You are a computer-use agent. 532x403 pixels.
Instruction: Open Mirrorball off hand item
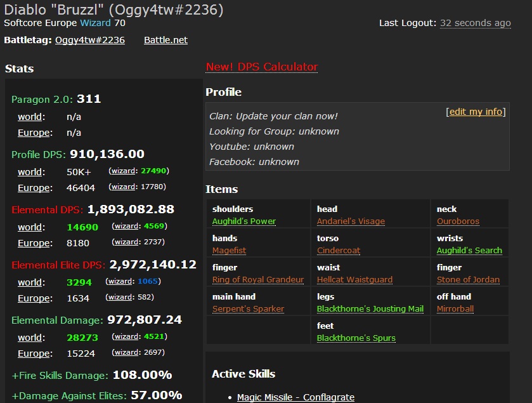pyautogui.click(x=455, y=309)
